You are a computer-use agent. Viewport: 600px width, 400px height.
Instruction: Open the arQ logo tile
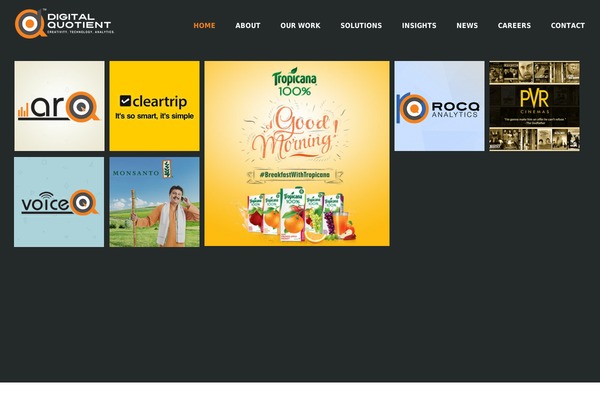pyautogui.click(x=59, y=106)
